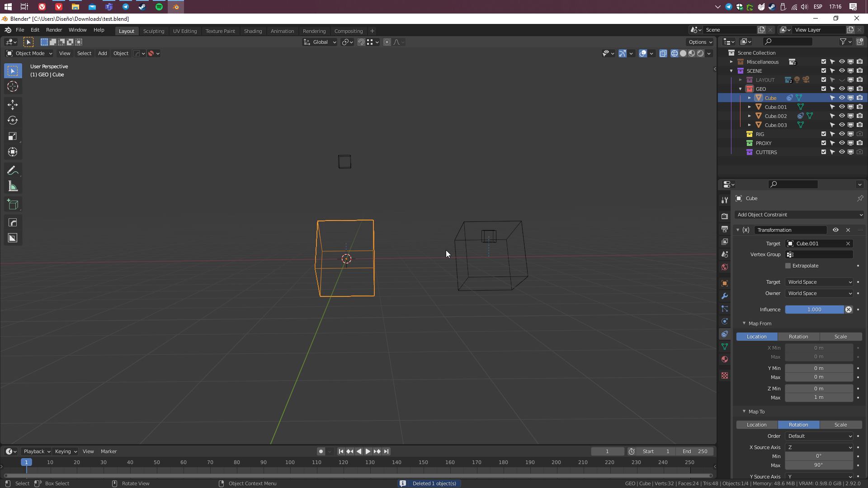Select the Measure tool
Screen dimensions: 868x488
click(13, 187)
